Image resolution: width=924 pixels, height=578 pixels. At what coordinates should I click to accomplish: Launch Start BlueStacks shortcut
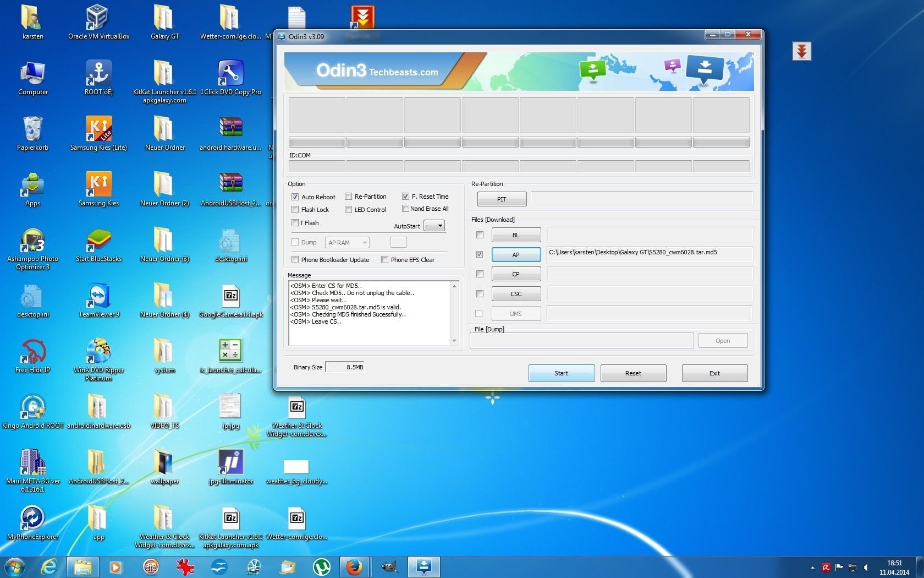click(98, 244)
